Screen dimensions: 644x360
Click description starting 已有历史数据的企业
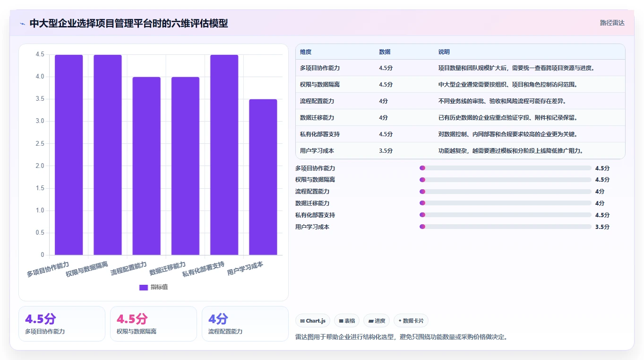[508, 118]
